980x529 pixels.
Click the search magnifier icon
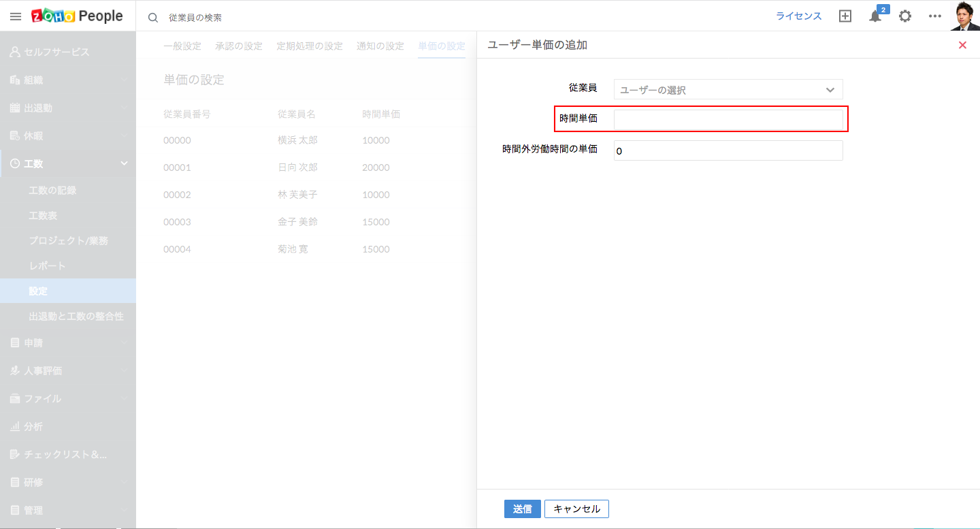pyautogui.click(x=153, y=17)
